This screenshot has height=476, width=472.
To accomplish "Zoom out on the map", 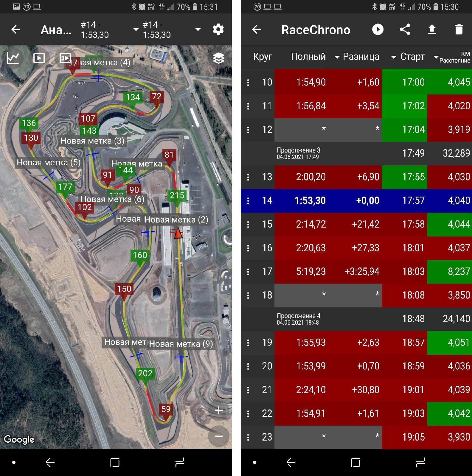I will (219, 436).
